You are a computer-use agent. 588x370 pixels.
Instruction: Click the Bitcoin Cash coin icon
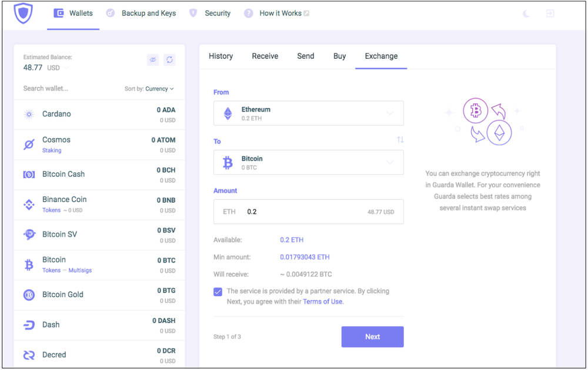pyautogui.click(x=29, y=174)
